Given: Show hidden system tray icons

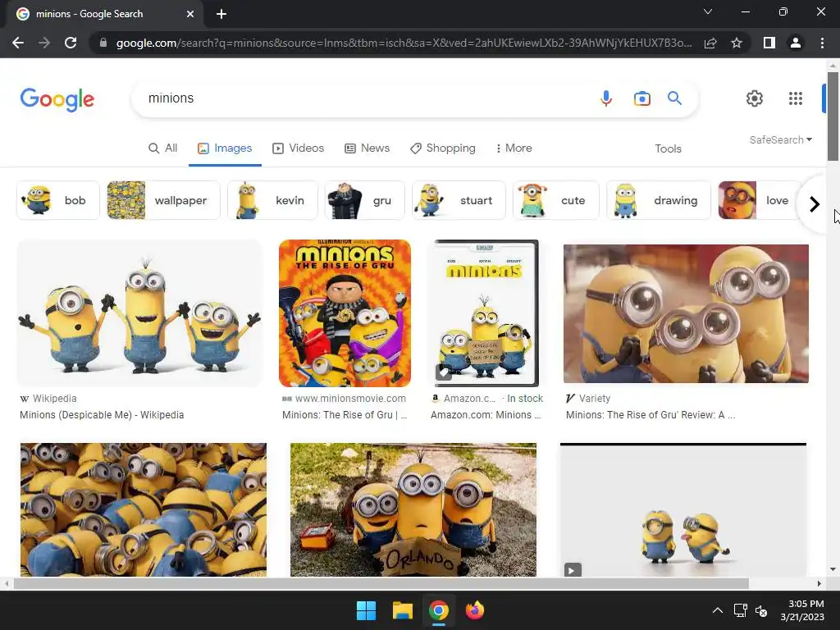Looking at the screenshot, I should (x=717, y=610).
